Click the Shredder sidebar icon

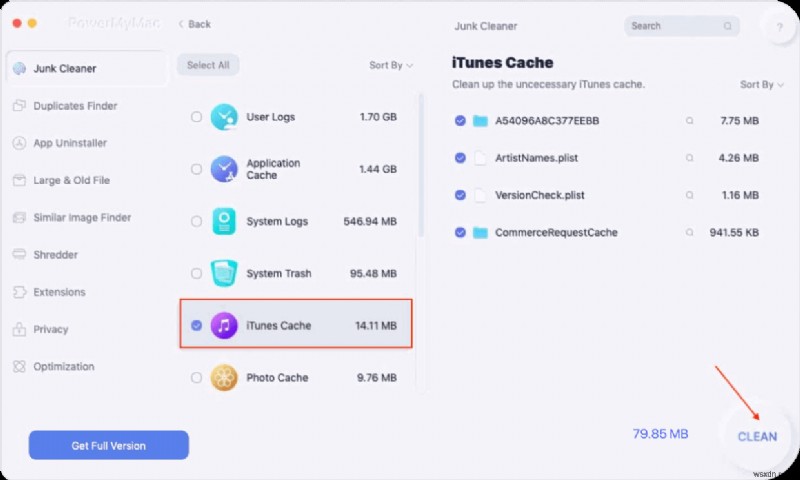[19, 255]
